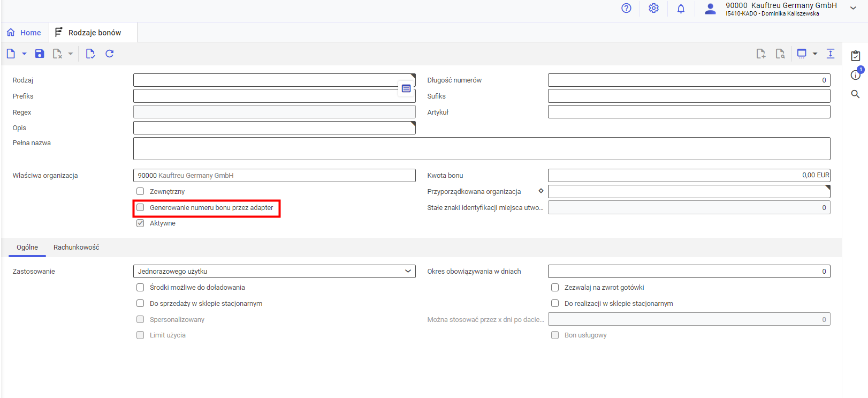
Task: Click the collapse header height icon
Action: (831, 54)
